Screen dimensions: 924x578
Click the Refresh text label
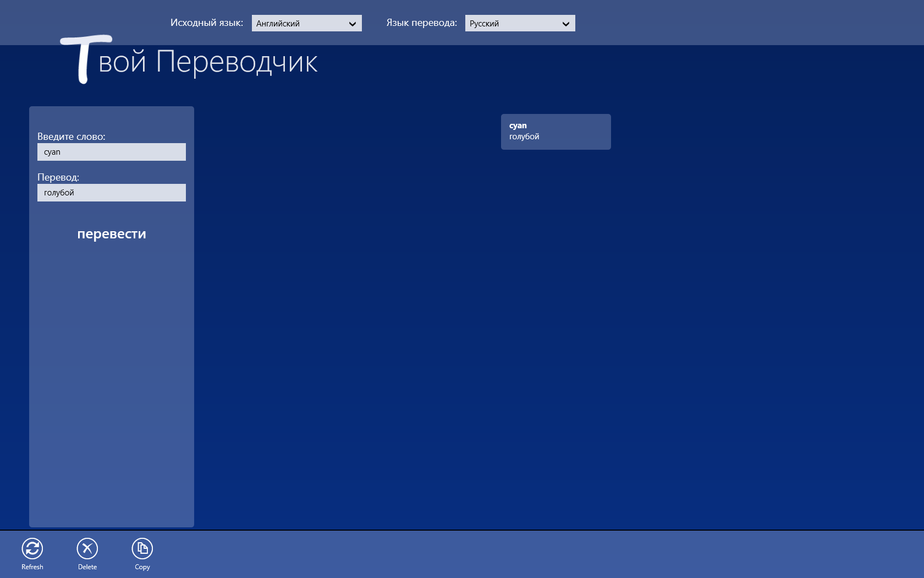point(32,567)
